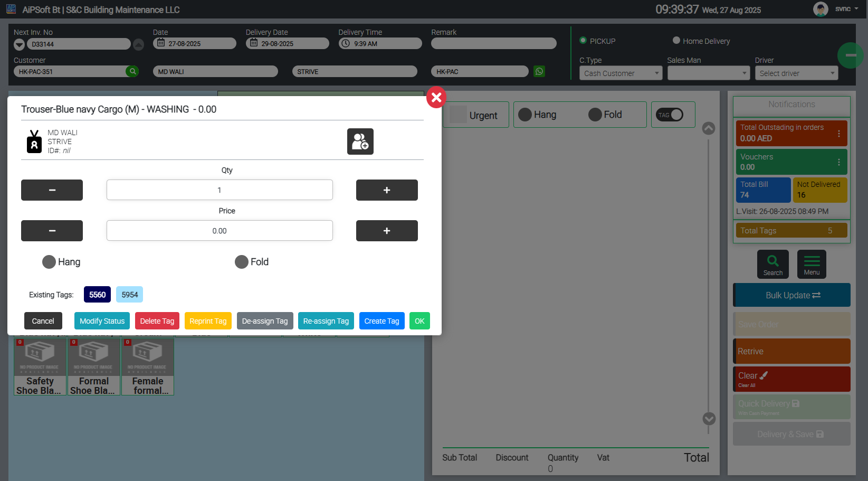
Task: Click three-dot menu on Total Outstanding card
Action: [838, 134]
